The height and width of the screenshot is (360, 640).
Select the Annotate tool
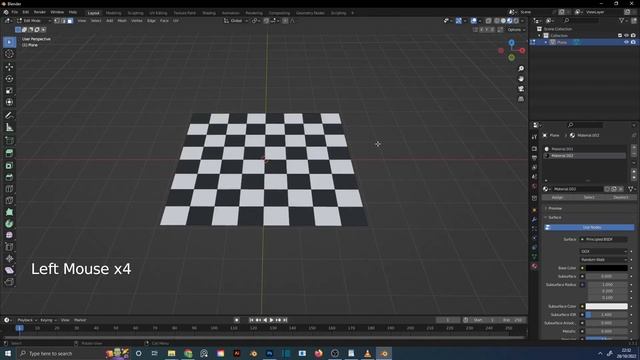(9, 116)
